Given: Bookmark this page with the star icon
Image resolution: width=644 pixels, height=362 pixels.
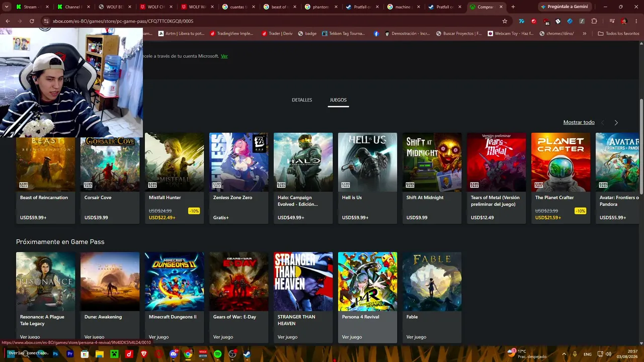Looking at the screenshot, I should [505, 21].
